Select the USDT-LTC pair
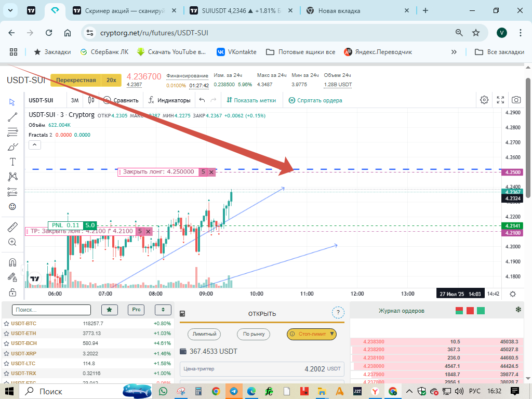The width and height of the screenshot is (532, 399). coord(88,363)
